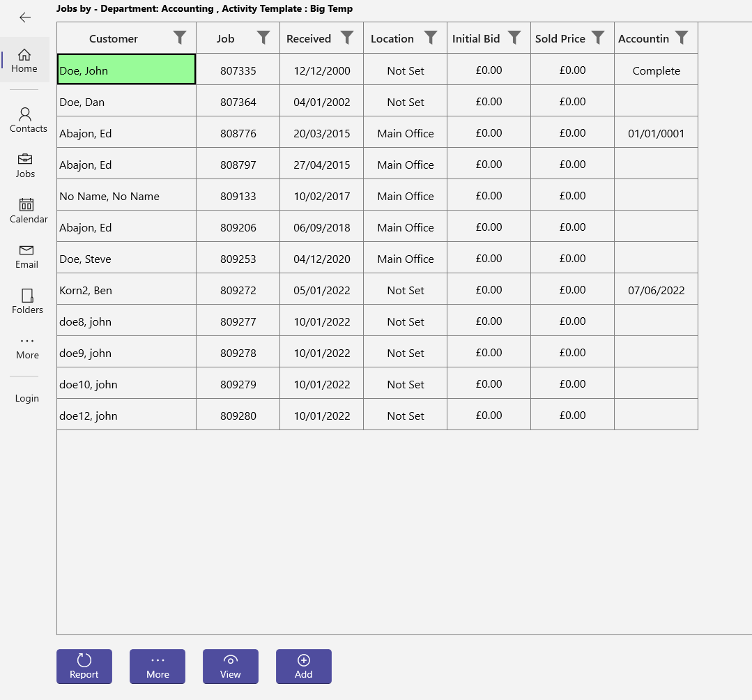Viewport: 752px width, 700px height.
Task: Show More options in the sidebar
Action: click(x=27, y=348)
